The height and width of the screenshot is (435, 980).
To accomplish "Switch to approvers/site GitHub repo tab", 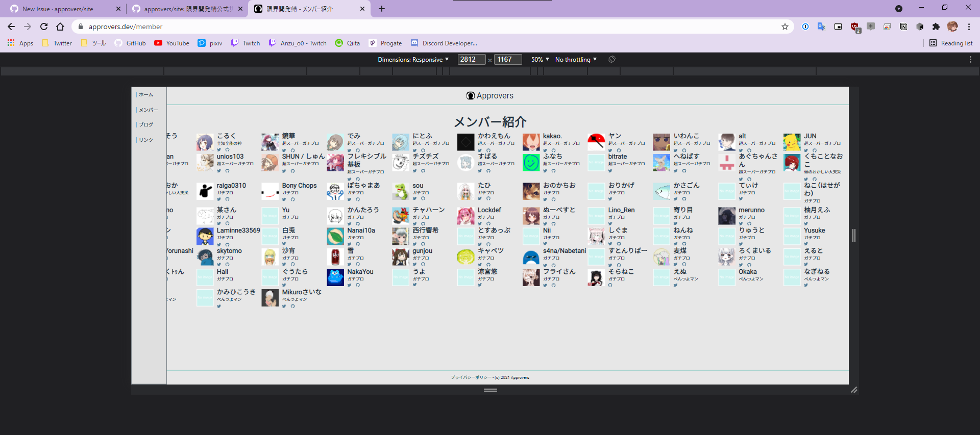I will [x=188, y=9].
